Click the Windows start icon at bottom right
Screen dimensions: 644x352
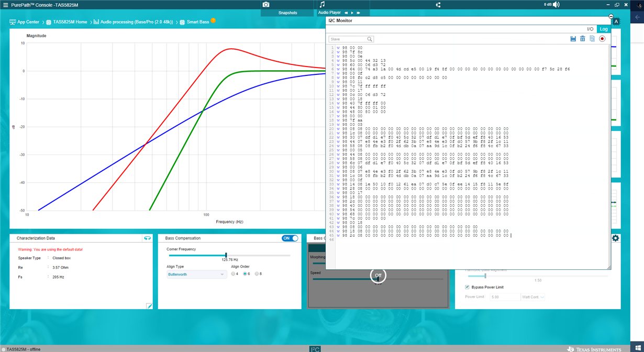[639, 349]
